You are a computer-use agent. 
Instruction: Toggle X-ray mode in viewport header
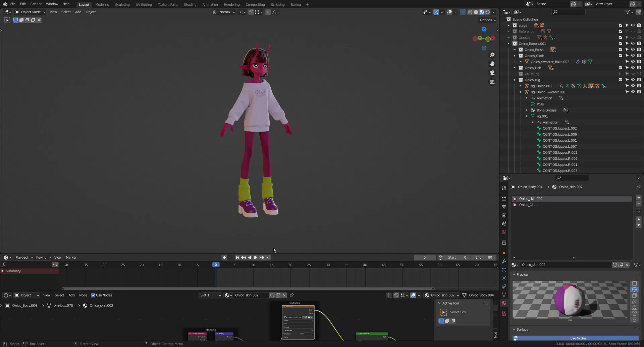tap(463, 12)
